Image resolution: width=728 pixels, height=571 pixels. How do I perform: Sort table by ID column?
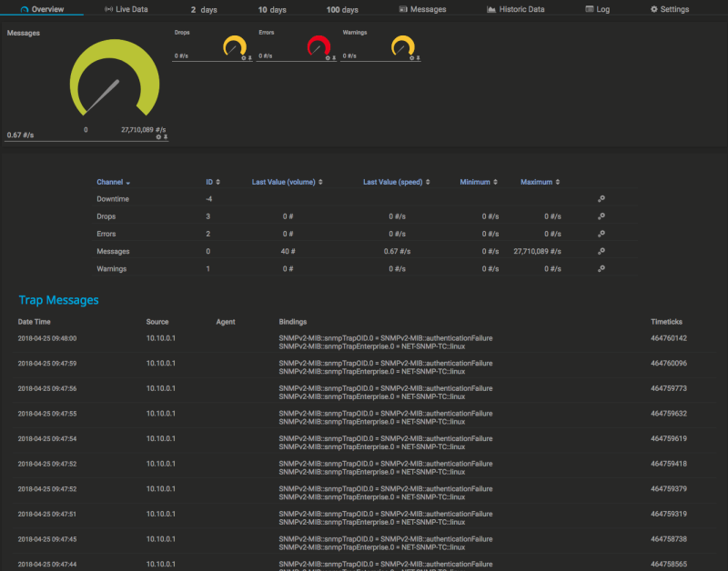pos(212,182)
